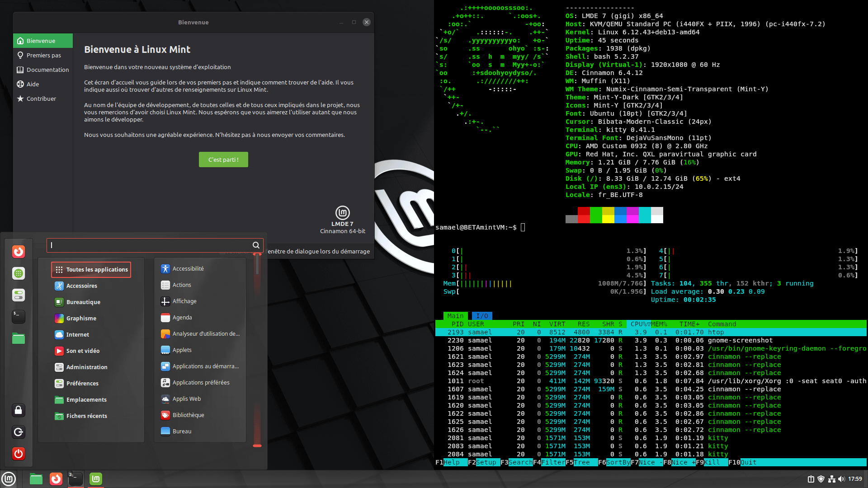Screen dimensions: 868x488
Task: Select the Premiers pas sidebar item
Action: [43, 55]
